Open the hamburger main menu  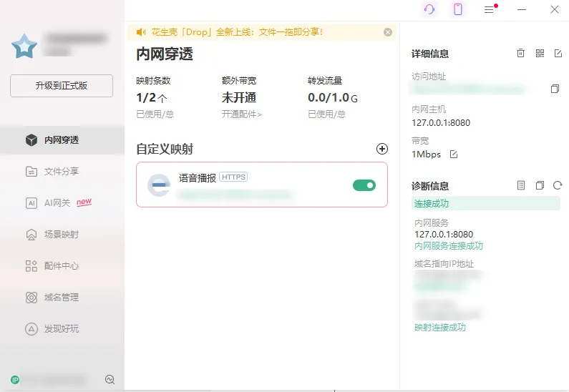tap(489, 10)
